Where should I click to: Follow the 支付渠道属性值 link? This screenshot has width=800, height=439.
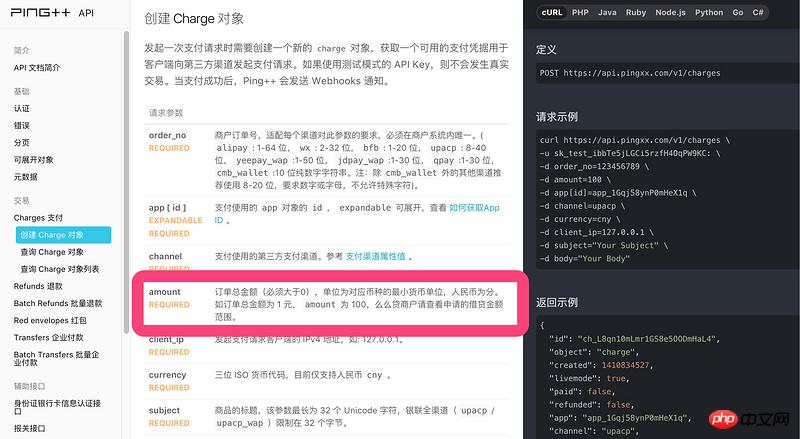(376, 256)
